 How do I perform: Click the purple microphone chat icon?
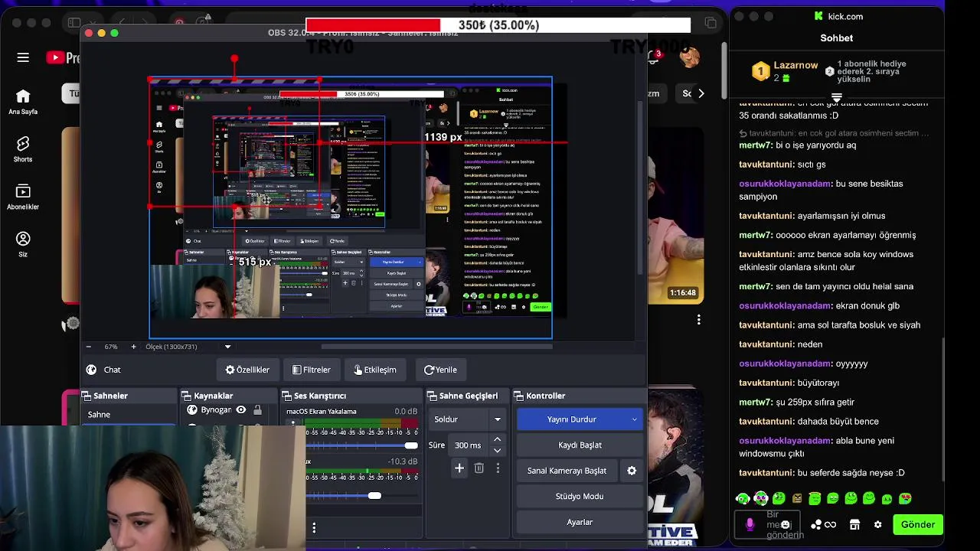point(750,524)
